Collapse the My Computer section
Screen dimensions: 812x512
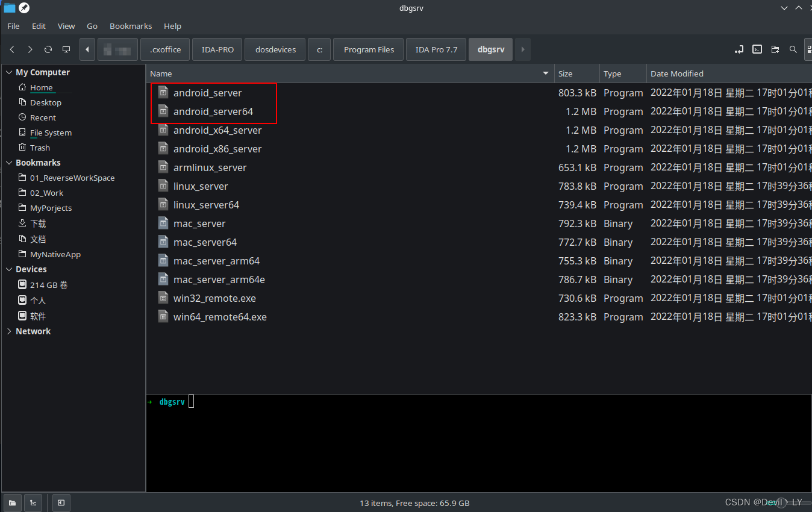coord(9,72)
